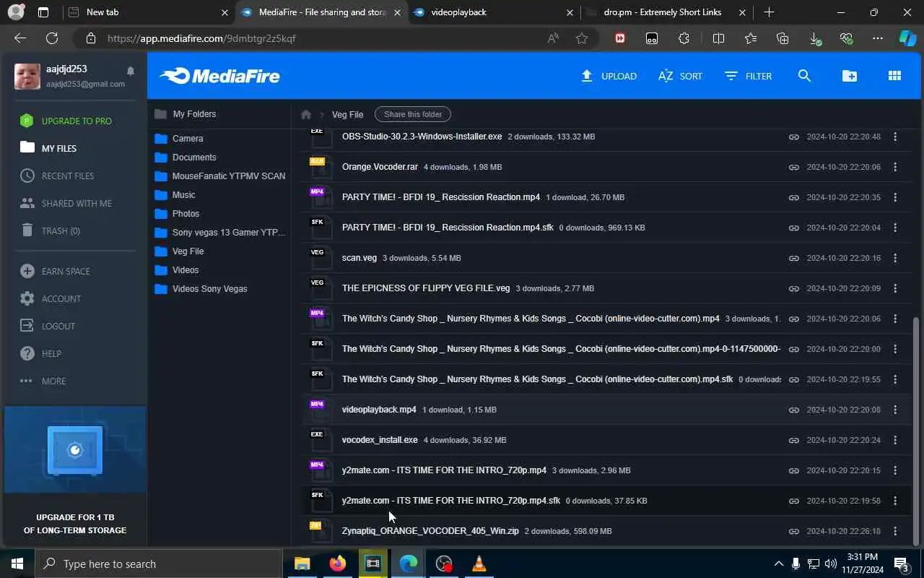Open Sony vegas 13 Gamer YTP folder

[x=220, y=232]
